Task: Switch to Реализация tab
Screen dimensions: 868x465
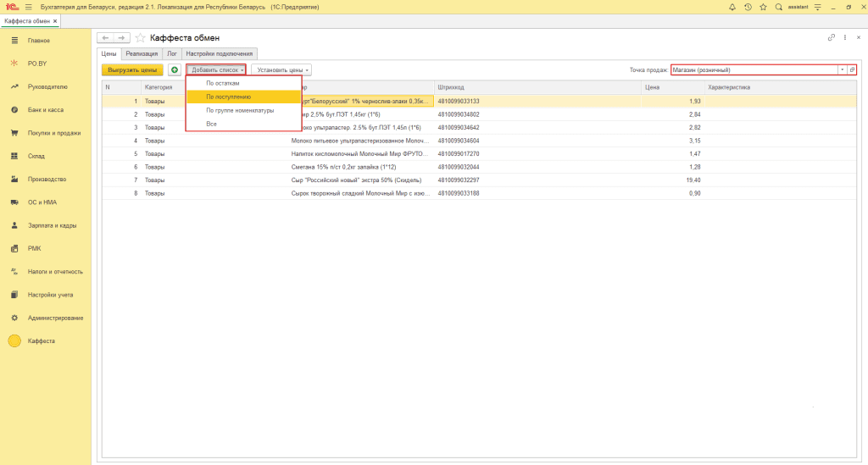Action: pos(142,53)
